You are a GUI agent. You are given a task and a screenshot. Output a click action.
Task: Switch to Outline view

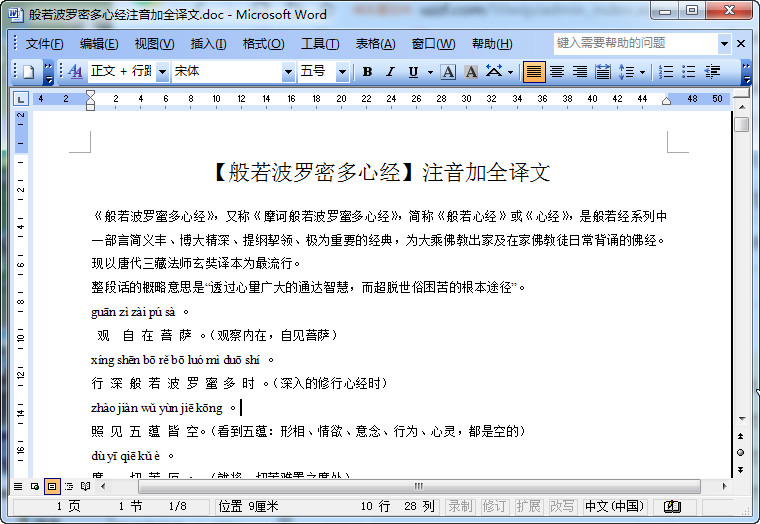(x=69, y=486)
